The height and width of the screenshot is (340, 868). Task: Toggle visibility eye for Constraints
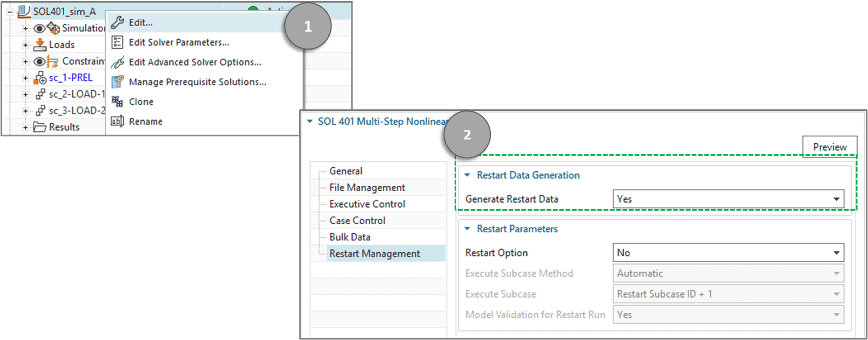[39, 61]
